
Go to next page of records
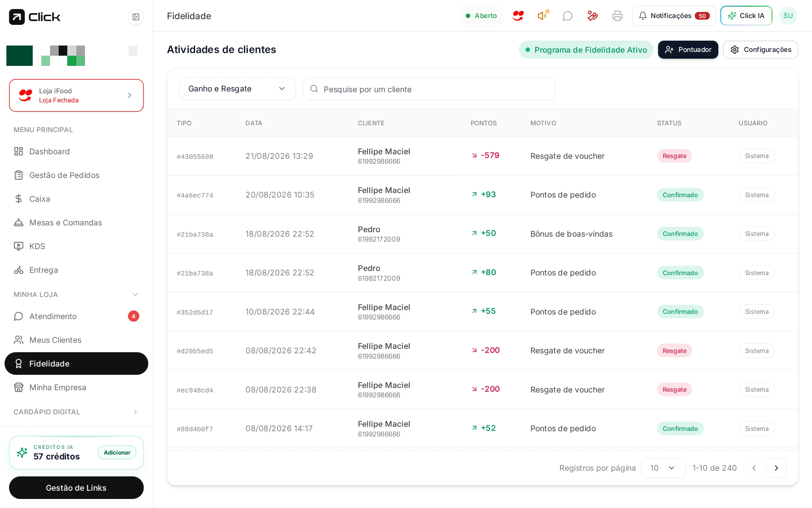[x=776, y=468]
